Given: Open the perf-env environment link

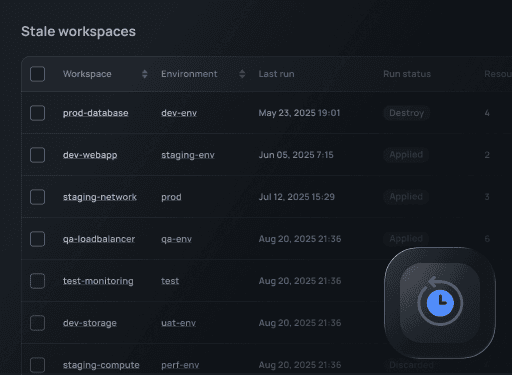Looking at the screenshot, I should [x=180, y=365].
